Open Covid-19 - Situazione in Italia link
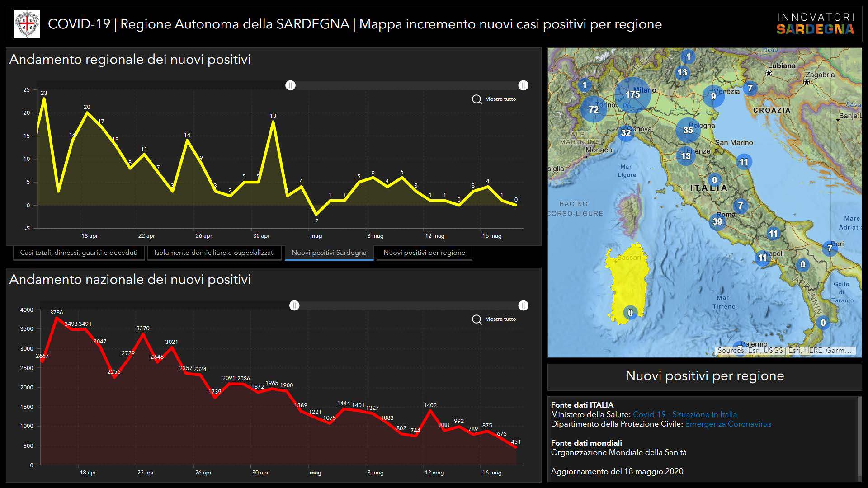This screenshot has width=868, height=488. pyautogui.click(x=684, y=414)
